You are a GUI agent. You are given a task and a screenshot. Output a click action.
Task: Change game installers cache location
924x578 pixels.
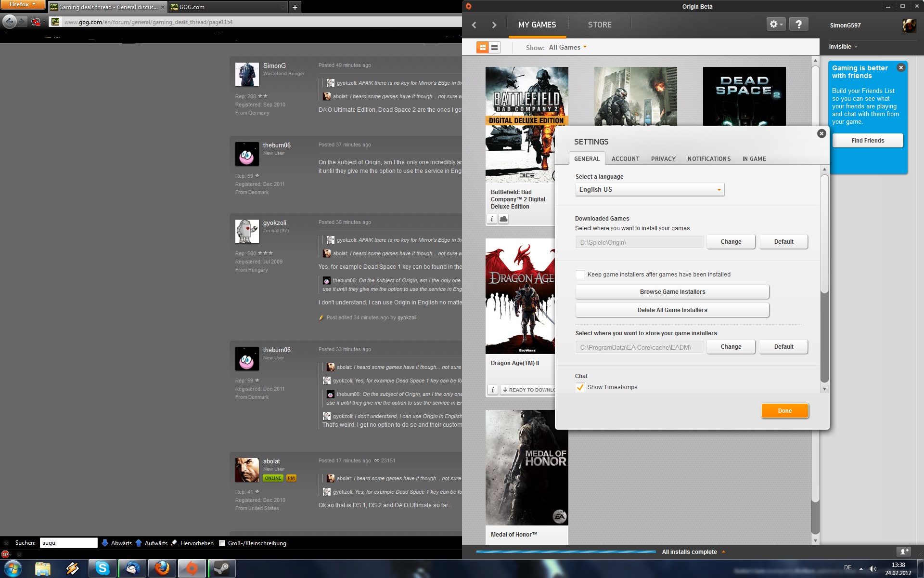(731, 347)
